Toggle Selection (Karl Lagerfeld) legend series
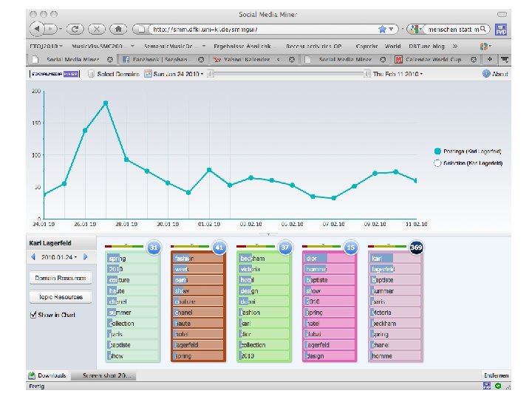The image size is (532, 399). coord(468,163)
